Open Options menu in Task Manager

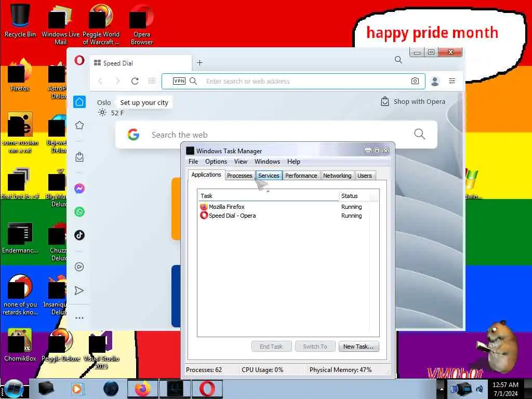[216, 162]
